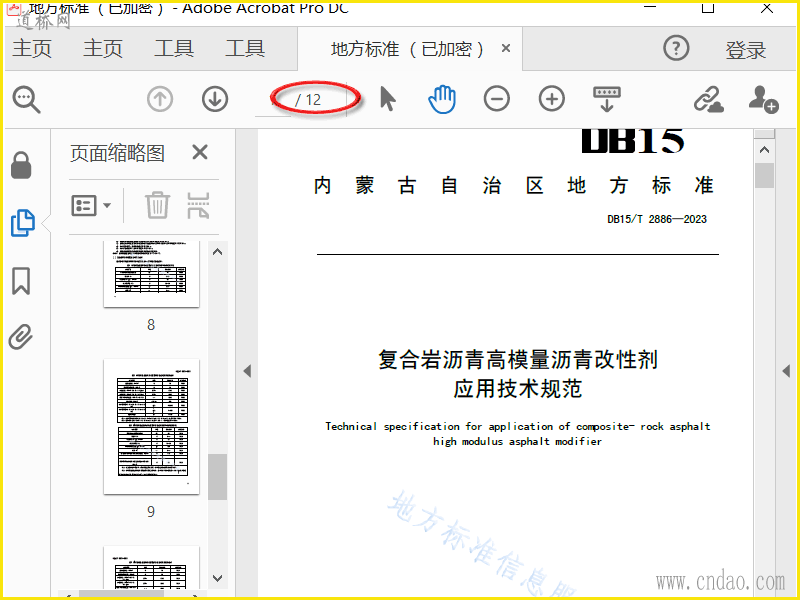Click the first 工具 menu item
Screen dimensions: 800x600
[x=174, y=48]
